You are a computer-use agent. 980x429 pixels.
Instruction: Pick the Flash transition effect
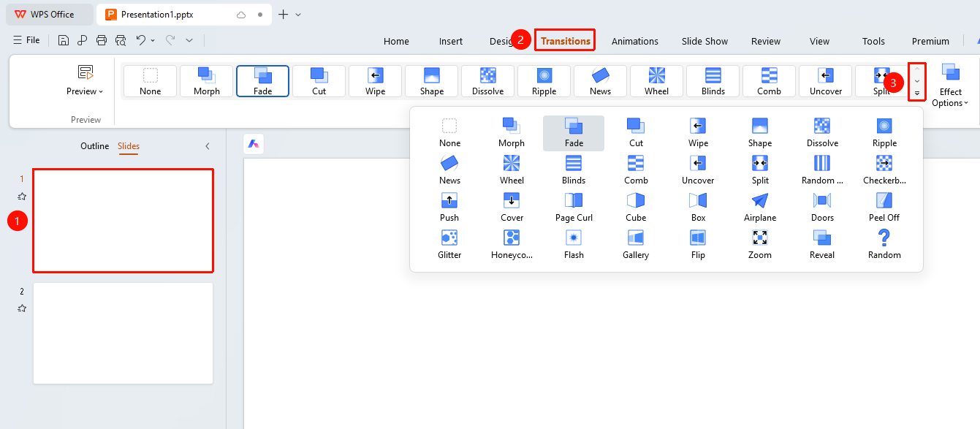(574, 244)
